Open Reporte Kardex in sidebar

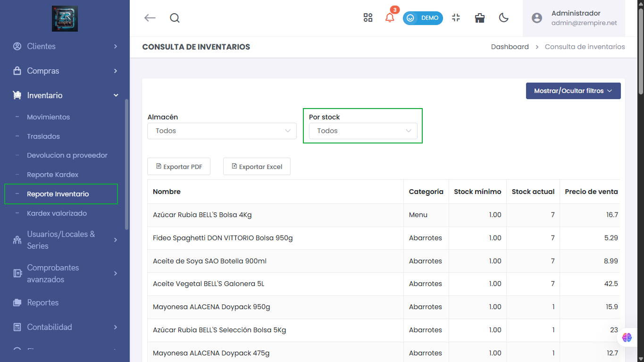(53, 175)
